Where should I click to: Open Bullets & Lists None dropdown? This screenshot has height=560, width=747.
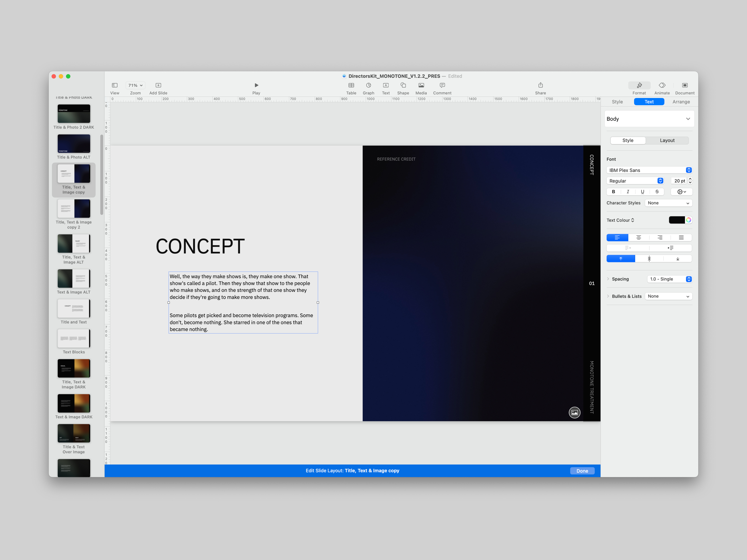point(668,296)
